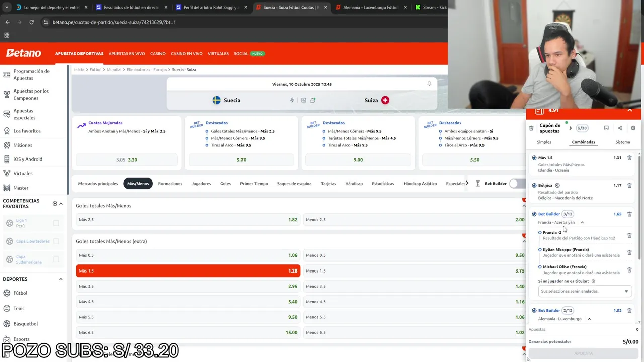The width and height of the screenshot is (644, 362).
Task: Collapse the Deportes section
Action: 61,279
